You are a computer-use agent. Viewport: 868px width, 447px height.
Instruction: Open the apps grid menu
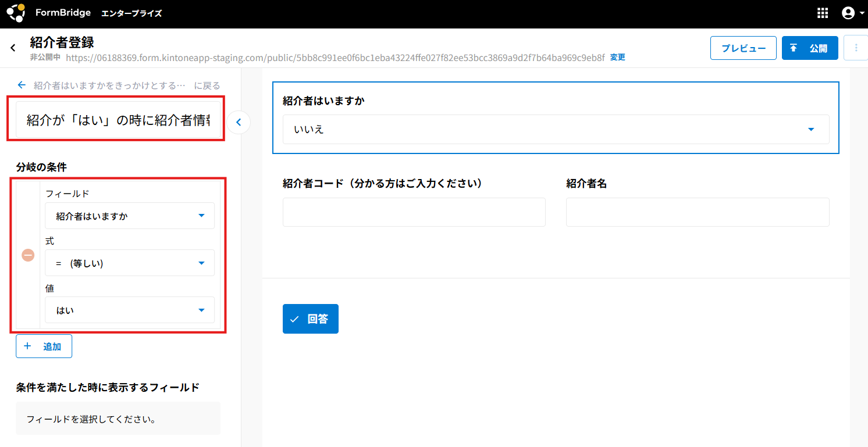[823, 13]
